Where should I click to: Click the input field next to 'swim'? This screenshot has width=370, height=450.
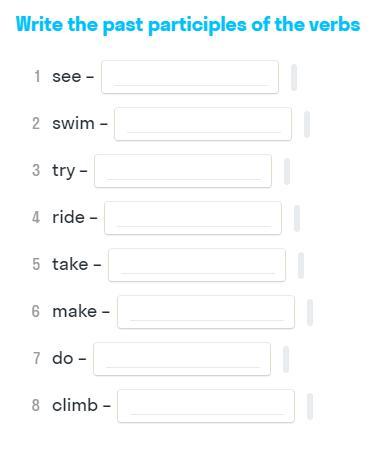click(x=203, y=124)
